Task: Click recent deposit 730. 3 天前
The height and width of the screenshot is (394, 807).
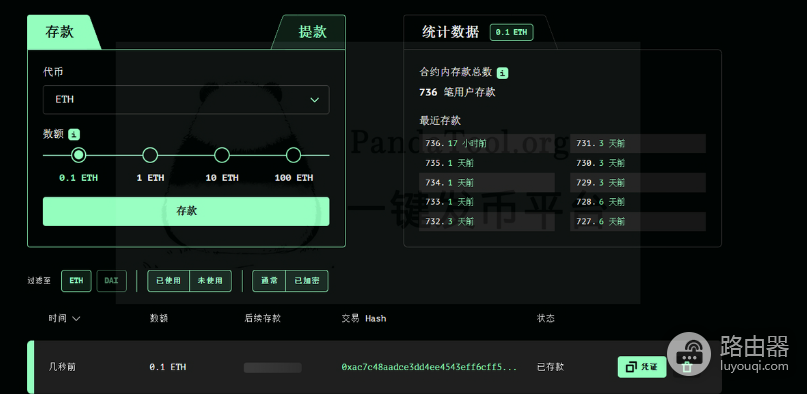Action: click(x=638, y=163)
